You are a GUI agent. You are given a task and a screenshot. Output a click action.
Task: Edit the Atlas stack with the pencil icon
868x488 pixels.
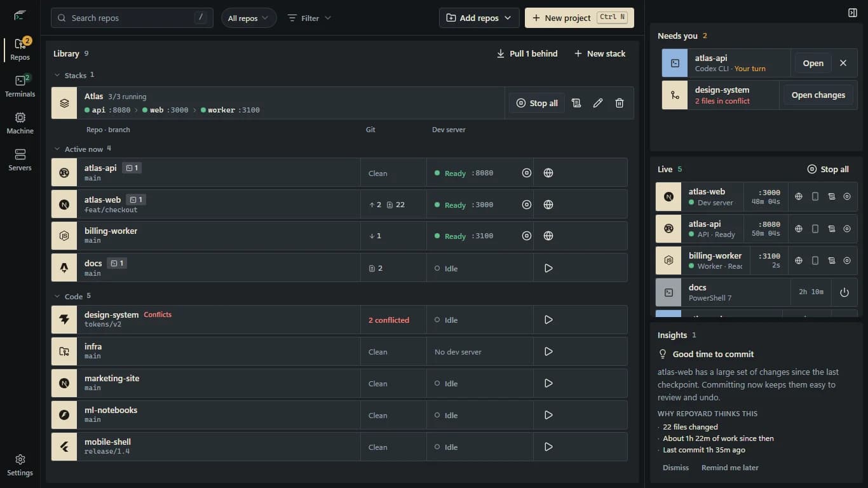(598, 103)
